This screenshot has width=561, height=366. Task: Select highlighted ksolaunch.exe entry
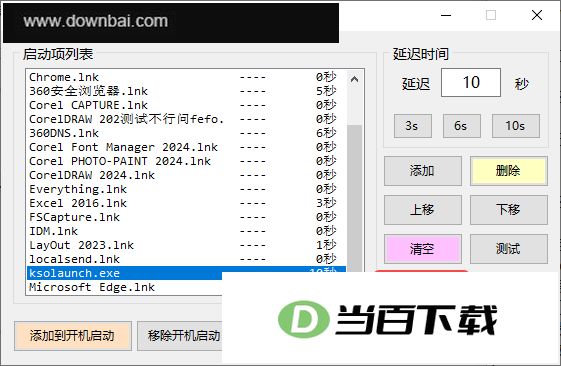125,273
